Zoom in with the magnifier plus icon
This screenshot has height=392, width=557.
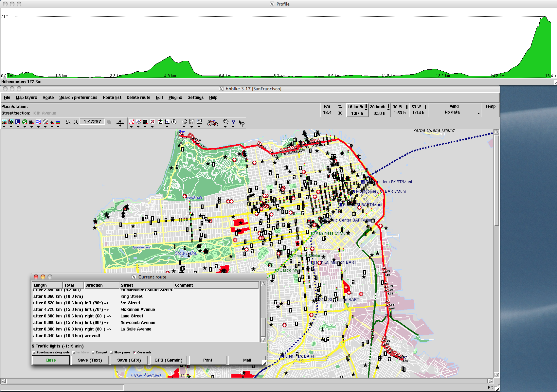[68, 122]
